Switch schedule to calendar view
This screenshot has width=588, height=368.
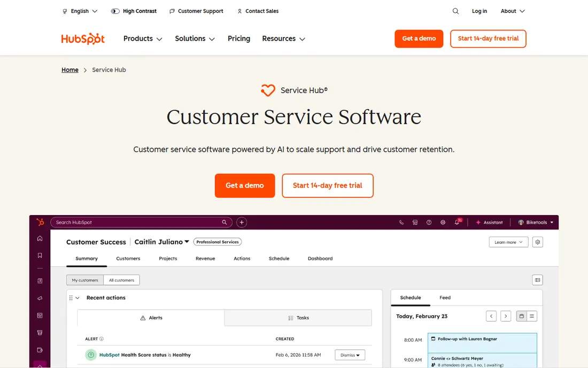tap(521, 316)
